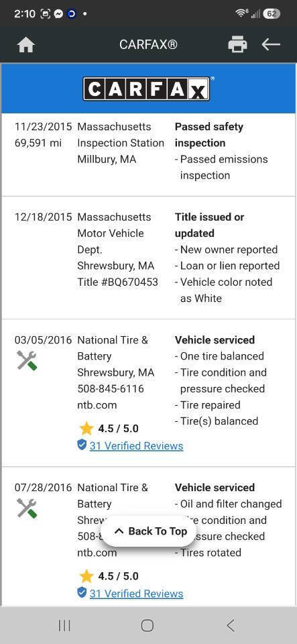The width and height of the screenshot is (297, 644).
Task: Tap the wrench icon for 07/28/2016 service
Action: tap(27, 508)
